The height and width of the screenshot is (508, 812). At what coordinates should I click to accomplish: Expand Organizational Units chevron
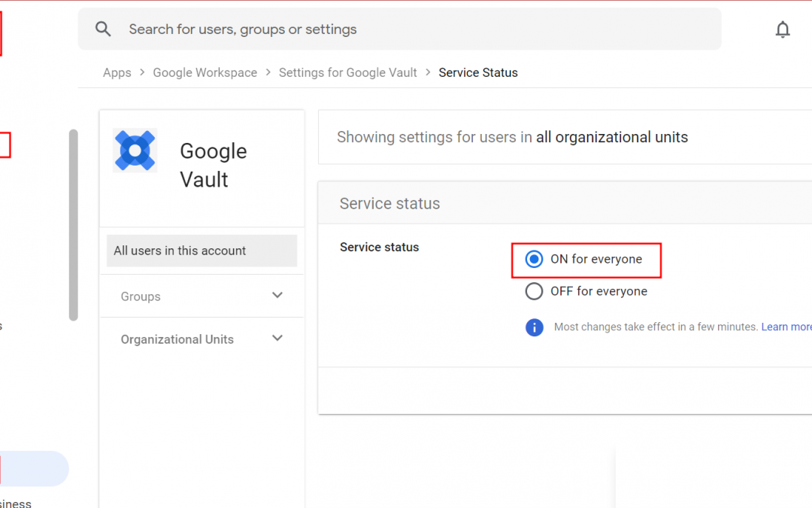click(x=277, y=339)
